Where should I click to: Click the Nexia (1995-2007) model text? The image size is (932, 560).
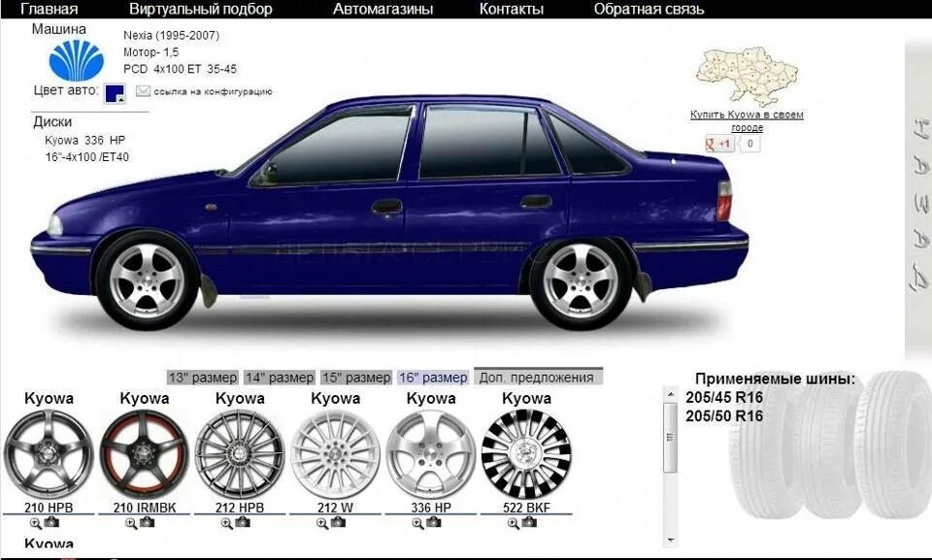click(x=171, y=36)
